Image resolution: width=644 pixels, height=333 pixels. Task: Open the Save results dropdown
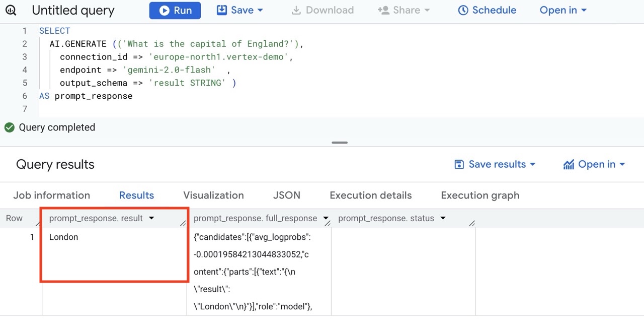tap(495, 164)
